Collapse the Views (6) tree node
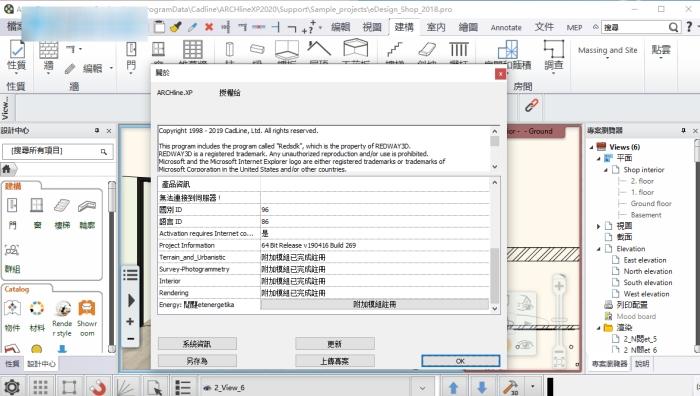 tap(592, 147)
